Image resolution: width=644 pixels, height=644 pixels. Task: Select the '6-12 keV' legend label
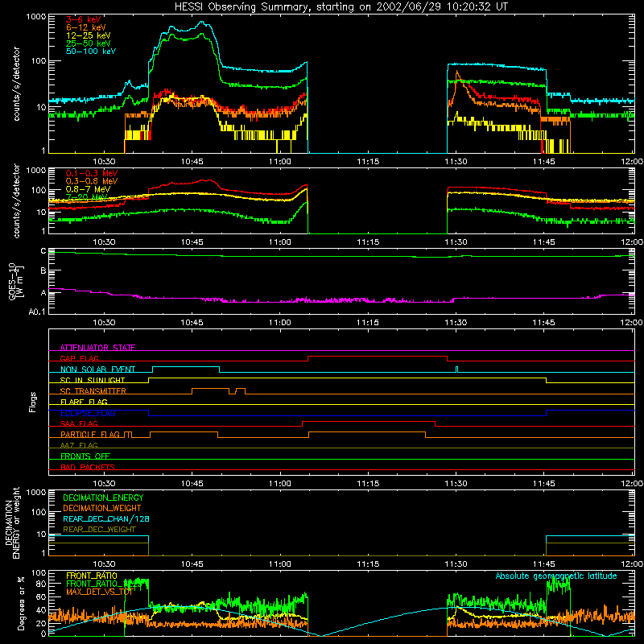pos(86,27)
